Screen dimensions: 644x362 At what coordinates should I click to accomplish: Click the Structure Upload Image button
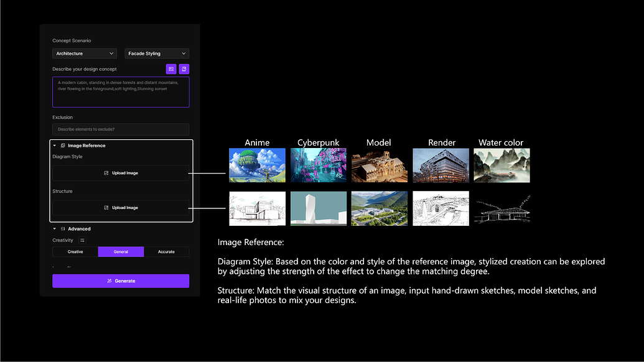(x=121, y=208)
